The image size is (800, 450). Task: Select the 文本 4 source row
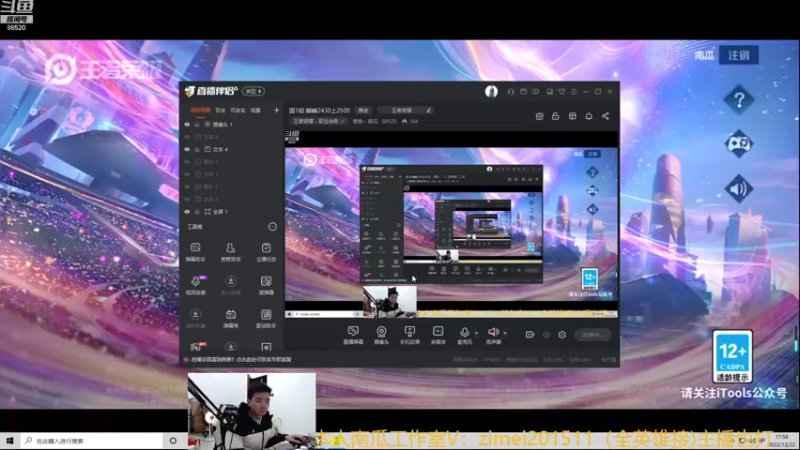232,149
